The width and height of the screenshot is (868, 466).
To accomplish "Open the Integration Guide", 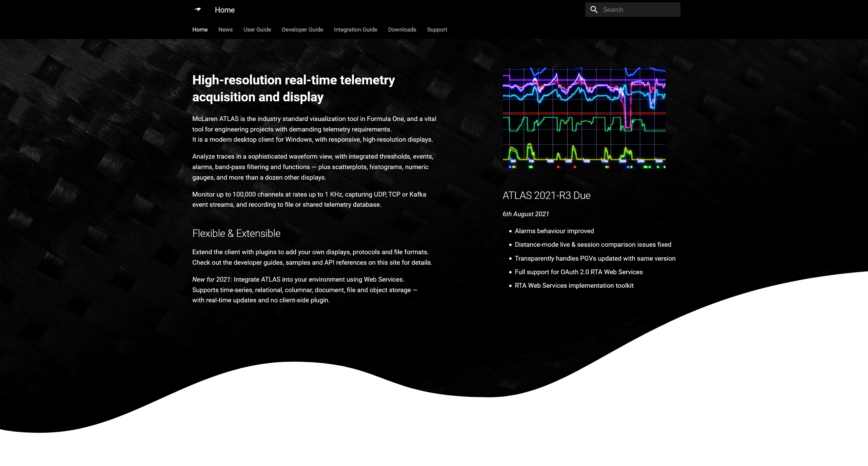I will pyautogui.click(x=355, y=30).
